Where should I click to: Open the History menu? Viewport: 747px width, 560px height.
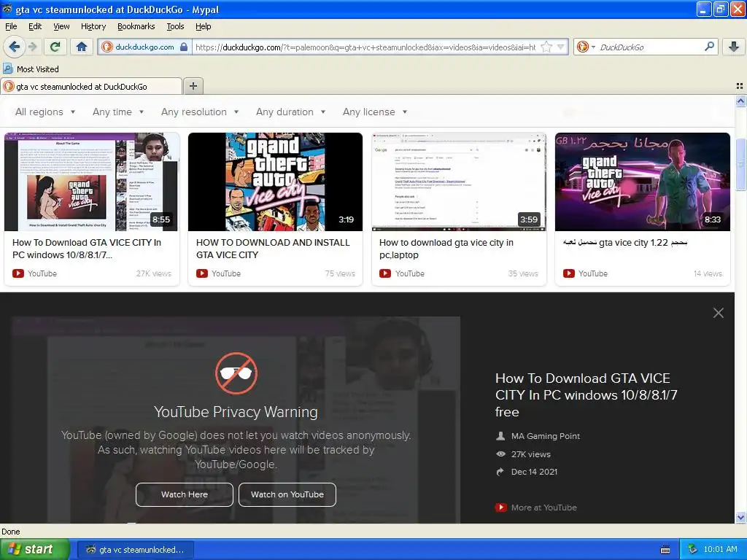[93, 26]
